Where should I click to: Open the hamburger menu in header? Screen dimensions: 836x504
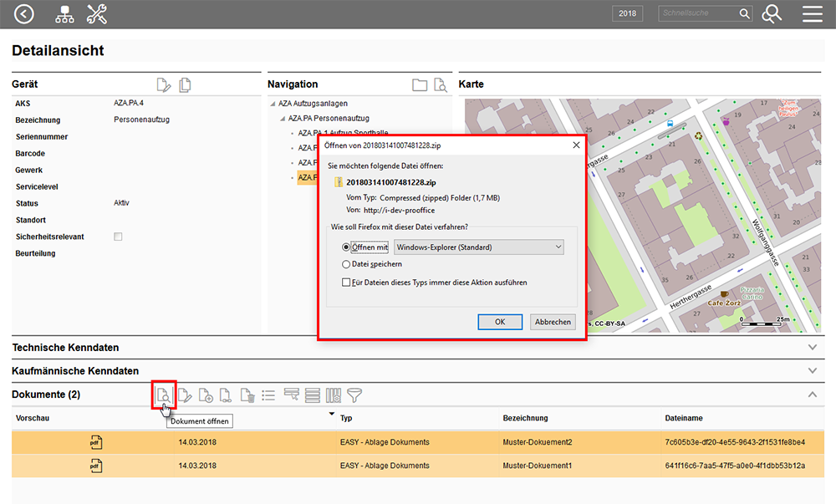[x=812, y=13]
